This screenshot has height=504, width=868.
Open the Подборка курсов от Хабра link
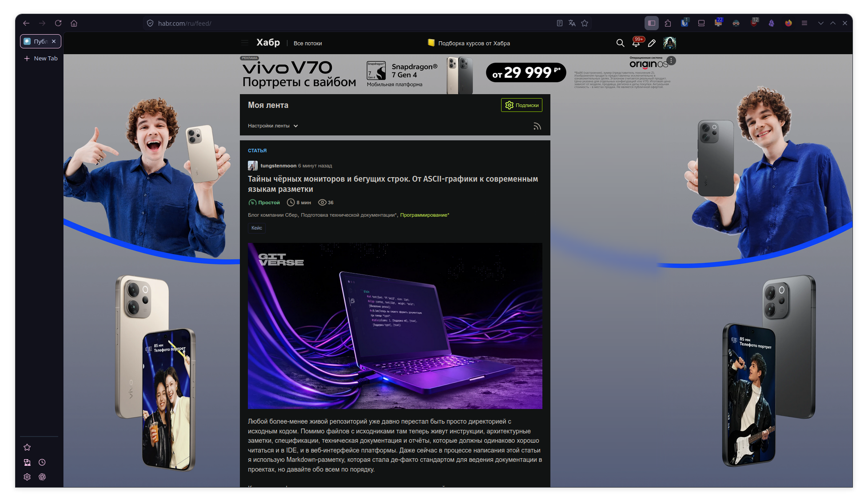tap(469, 43)
